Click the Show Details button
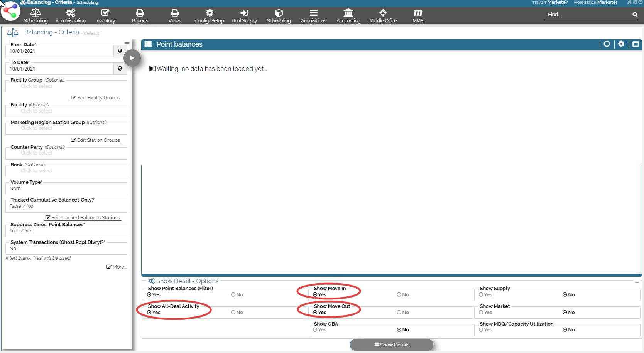The width and height of the screenshot is (644, 353). [391, 345]
